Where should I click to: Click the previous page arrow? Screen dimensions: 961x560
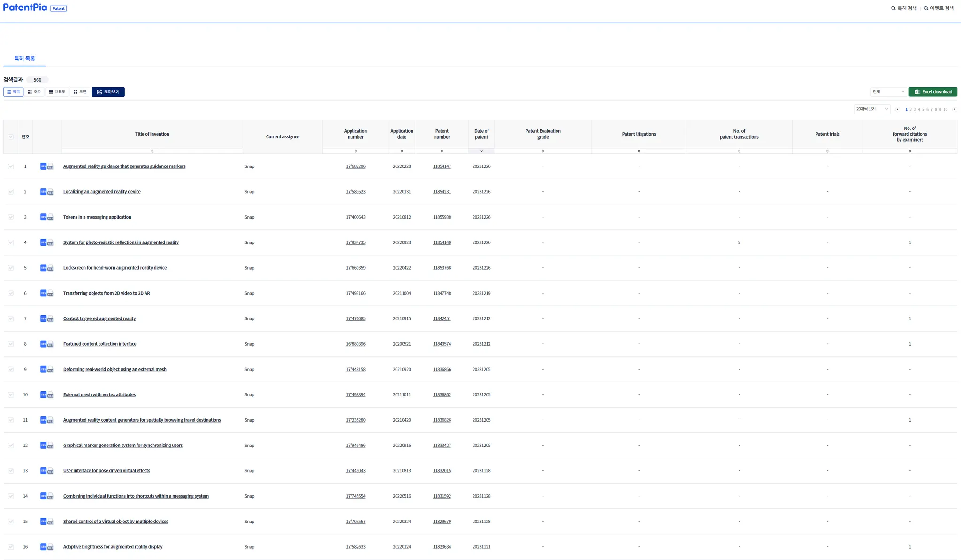click(897, 109)
